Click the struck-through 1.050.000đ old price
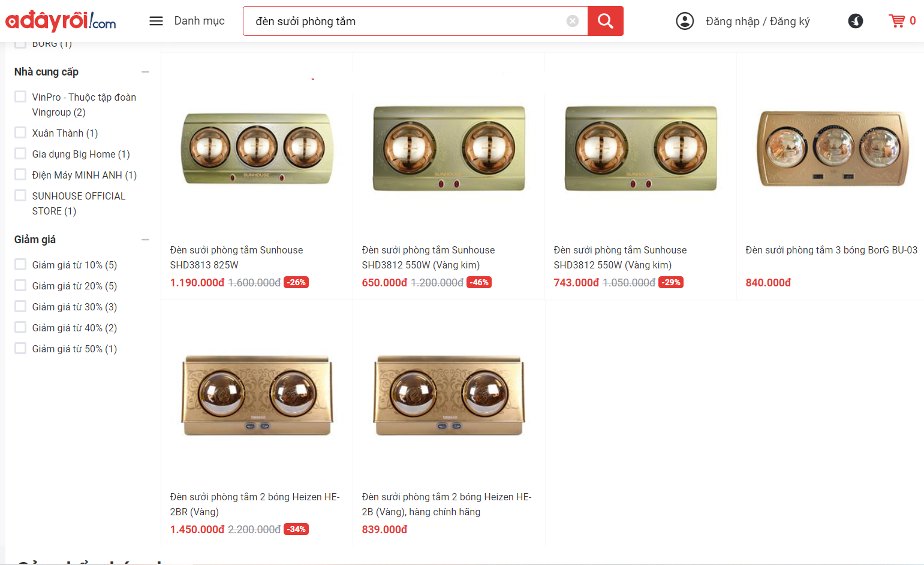 (629, 282)
